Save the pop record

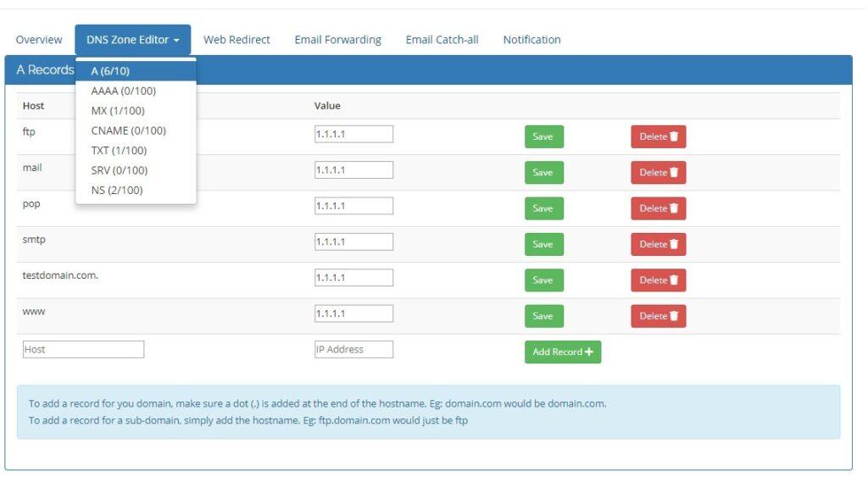[543, 208]
